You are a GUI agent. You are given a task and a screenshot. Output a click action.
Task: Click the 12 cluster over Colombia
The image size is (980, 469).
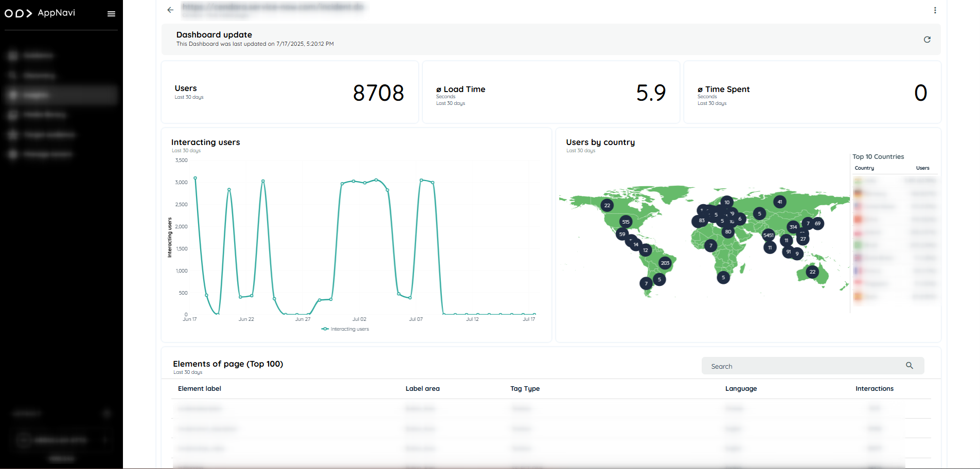point(645,250)
